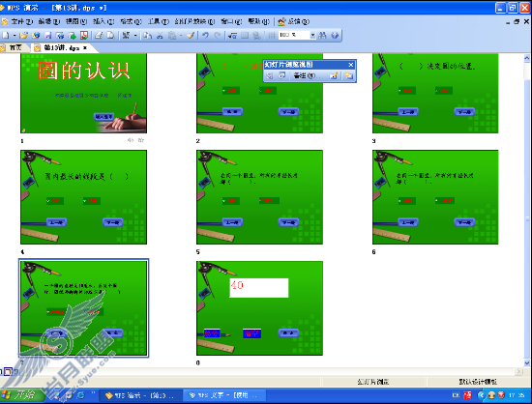Open the New document dropdown arrow
Image resolution: width=532 pixels, height=404 pixels.
pos(15,35)
